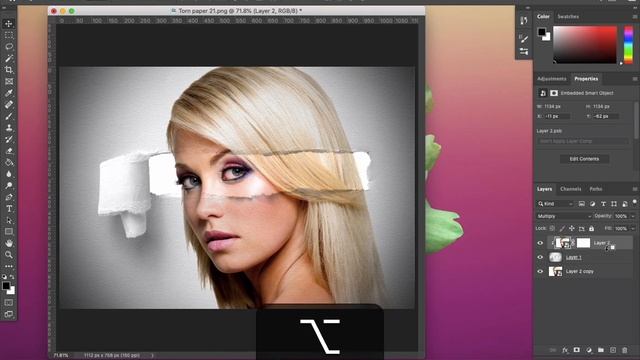
Task: Switch to the Swatches tab
Action: point(568,17)
